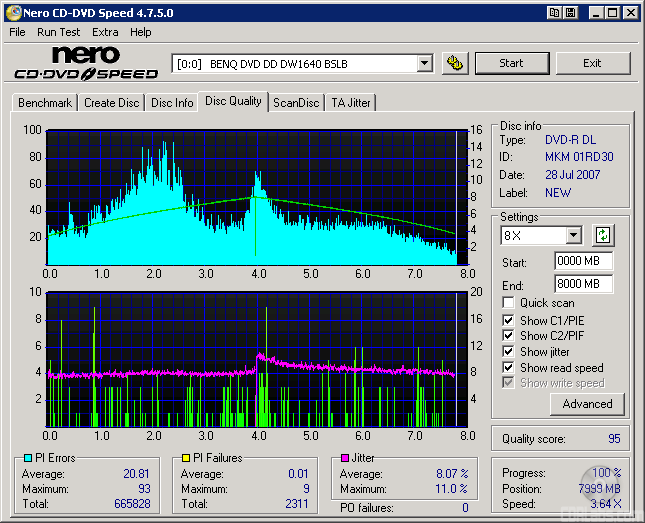Expand the BENQ DVD drive selection dropdown
Viewport: 645px width, 523px height.
coord(424,63)
